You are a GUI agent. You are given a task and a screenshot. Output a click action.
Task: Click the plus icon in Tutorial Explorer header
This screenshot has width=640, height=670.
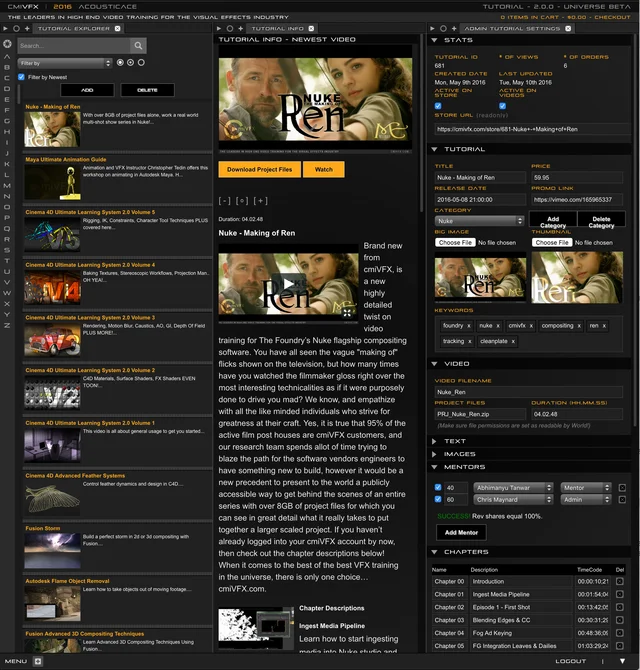coord(27,29)
